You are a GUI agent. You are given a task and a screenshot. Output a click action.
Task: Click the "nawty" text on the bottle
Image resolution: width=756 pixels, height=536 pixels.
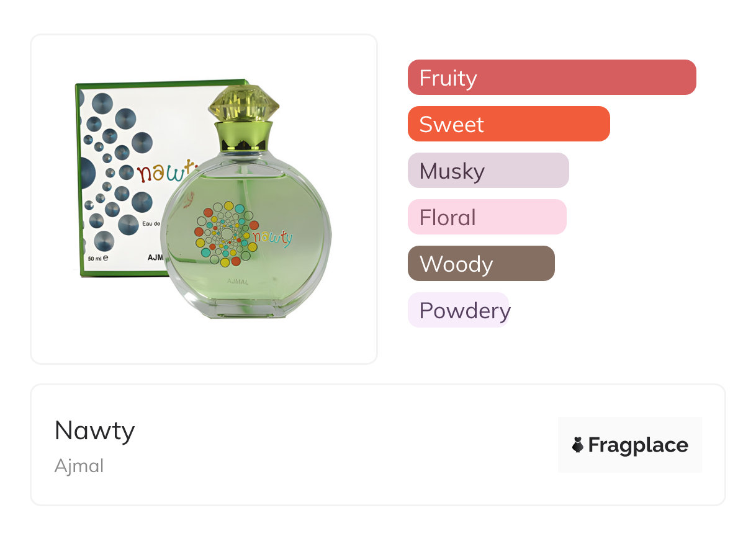[272, 238]
